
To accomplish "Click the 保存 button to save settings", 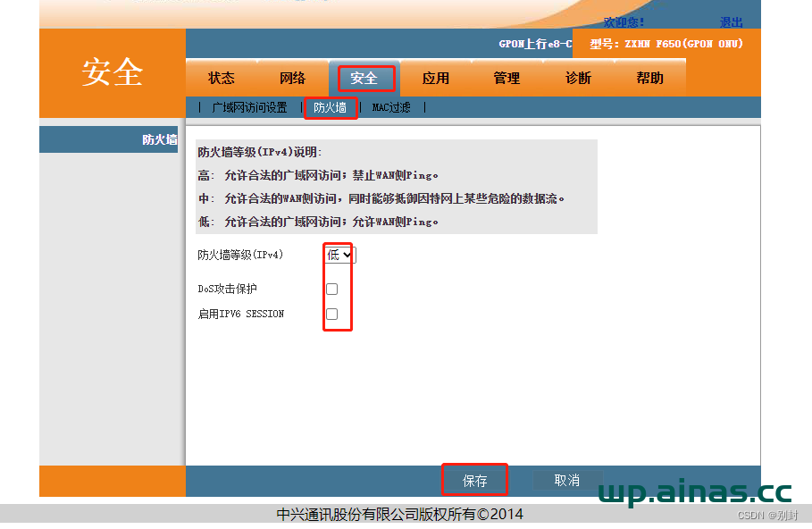I will [x=474, y=480].
